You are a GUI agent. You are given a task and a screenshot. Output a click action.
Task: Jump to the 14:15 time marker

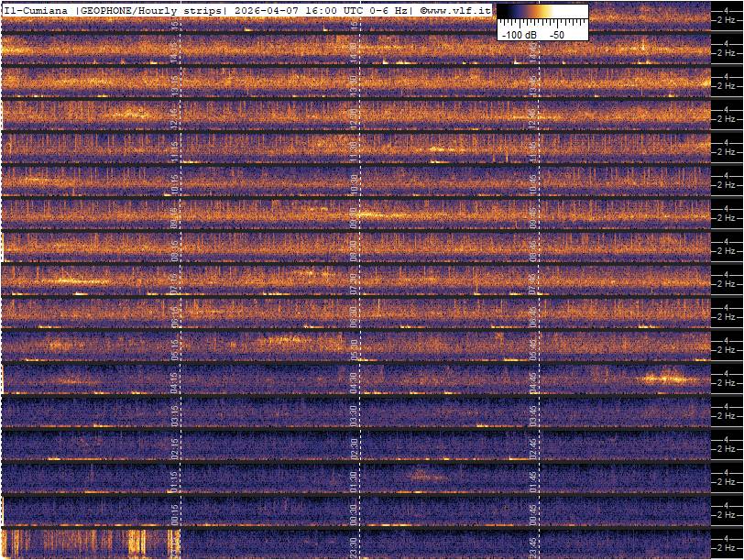pos(175,51)
